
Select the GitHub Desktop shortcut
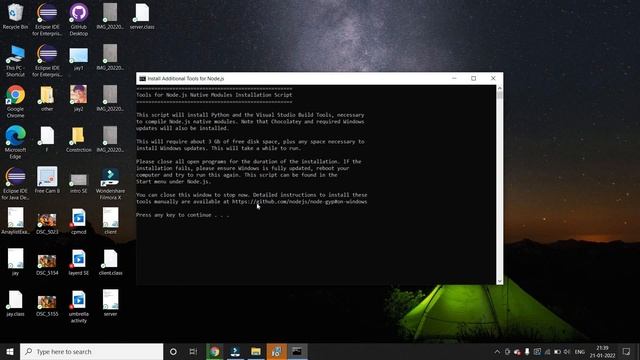click(x=78, y=19)
